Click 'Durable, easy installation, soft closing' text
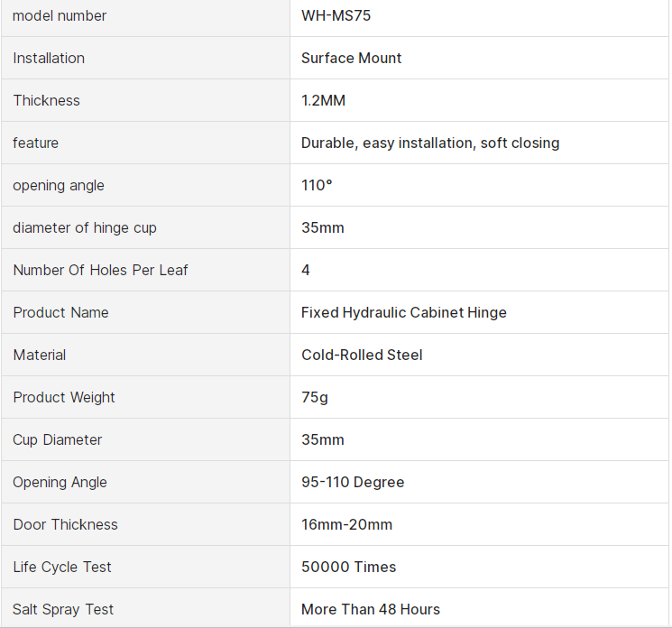The image size is (672, 628). (x=430, y=143)
